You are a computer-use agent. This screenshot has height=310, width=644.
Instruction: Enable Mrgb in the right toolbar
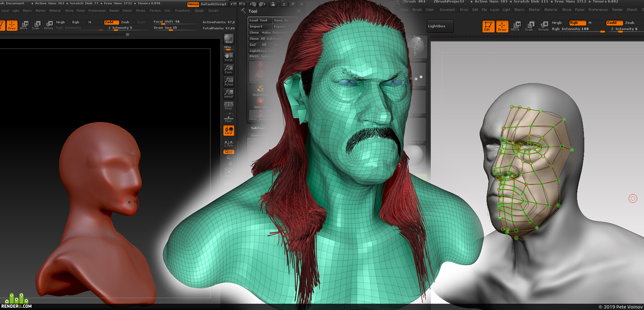coord(557,23)
